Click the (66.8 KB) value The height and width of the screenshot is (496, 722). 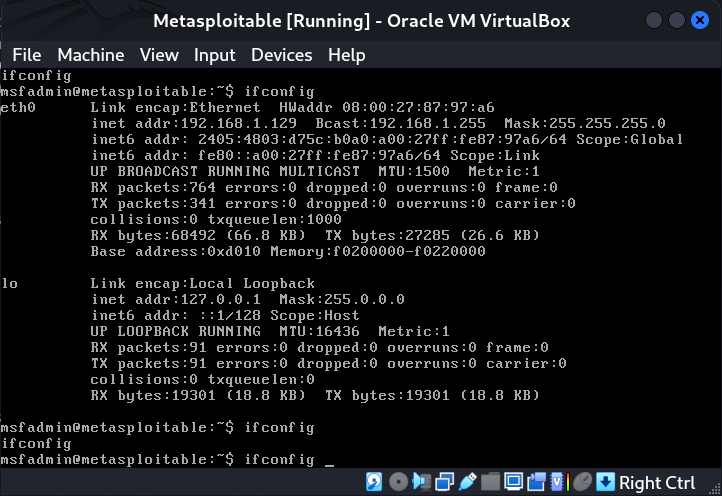[x=266, y=235]
